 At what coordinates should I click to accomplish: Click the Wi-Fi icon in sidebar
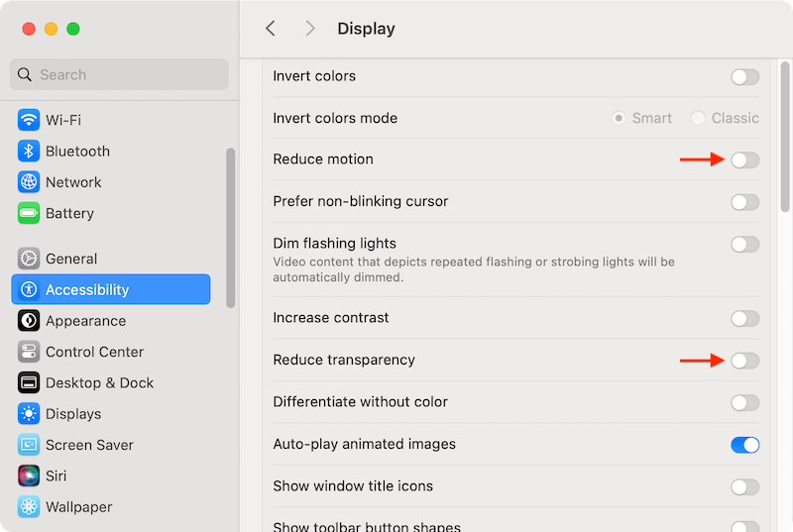click(29, 120)
